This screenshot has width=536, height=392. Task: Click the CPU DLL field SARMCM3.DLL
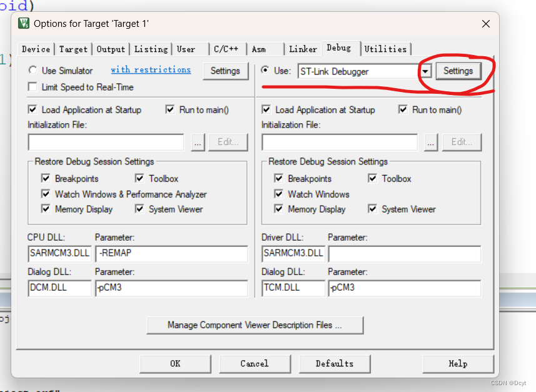[x=59, y=253]
